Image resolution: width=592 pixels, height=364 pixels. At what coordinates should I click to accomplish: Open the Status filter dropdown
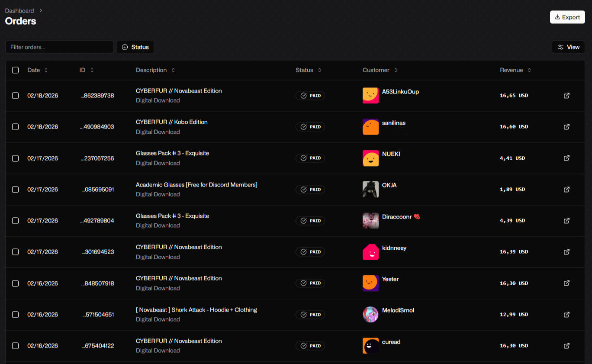point(135,47)
